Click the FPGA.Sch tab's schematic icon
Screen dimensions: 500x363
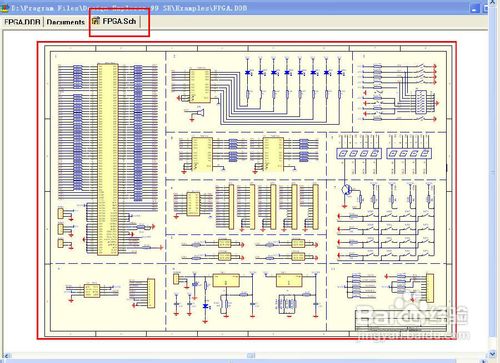(x=96, y=21)
